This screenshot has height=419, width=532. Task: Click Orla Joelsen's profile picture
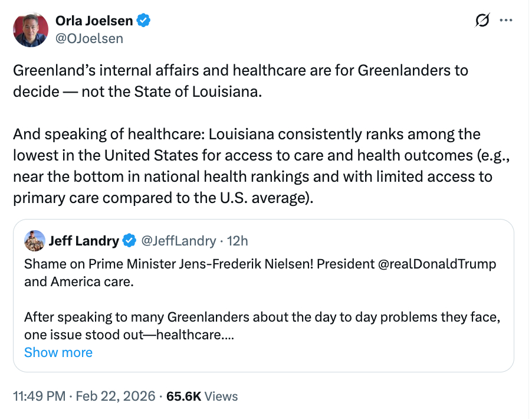(x=30, y=29)
